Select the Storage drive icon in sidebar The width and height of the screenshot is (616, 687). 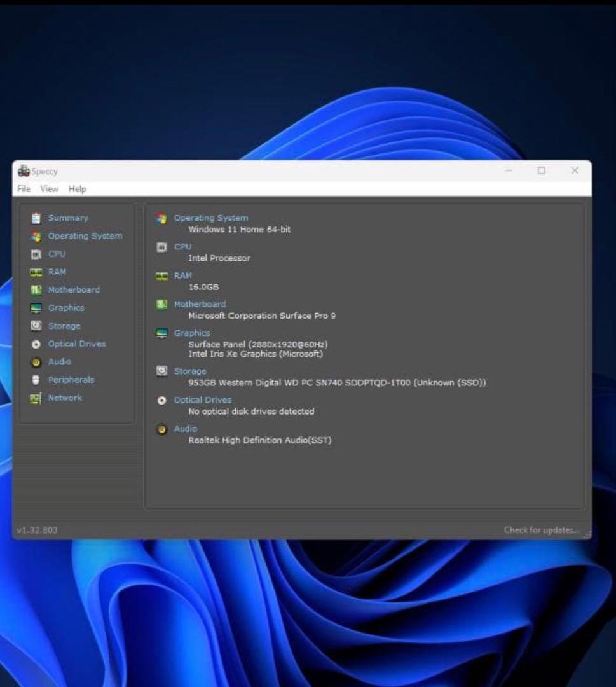tap(36, 326)
